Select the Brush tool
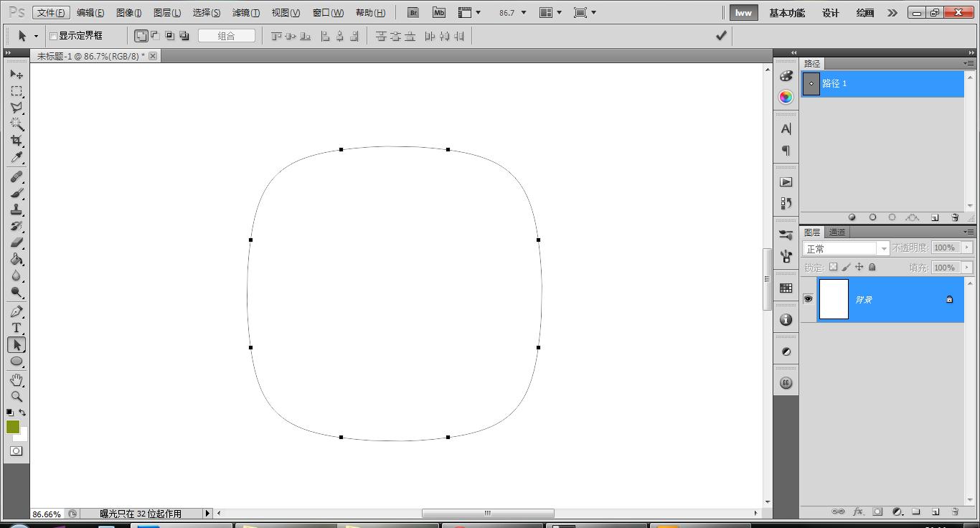 (x=17, y=194)
